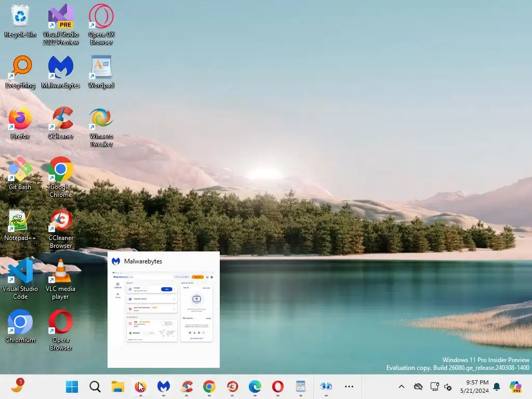Expand the hidden system tray icons chevron
532x399 pixels.
[x=402, y=387]
